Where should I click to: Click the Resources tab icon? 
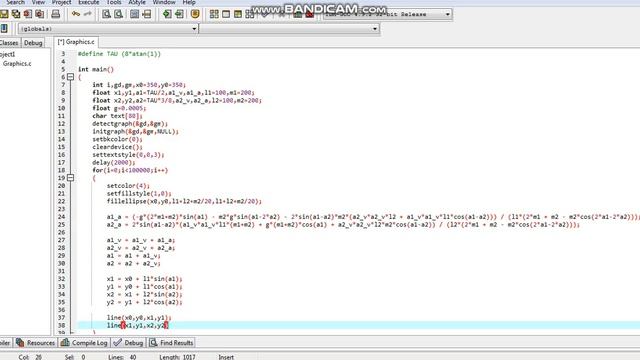20,343
